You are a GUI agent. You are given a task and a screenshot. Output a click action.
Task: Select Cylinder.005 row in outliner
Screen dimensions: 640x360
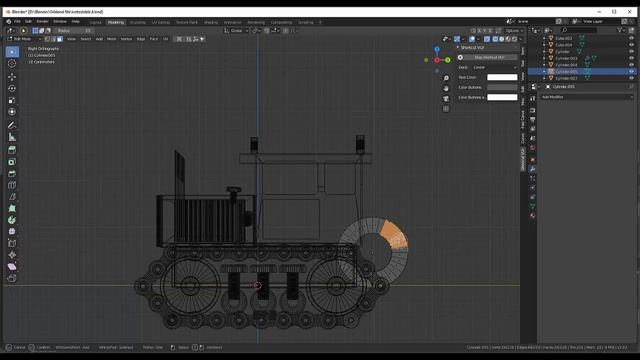pos(582,71)
